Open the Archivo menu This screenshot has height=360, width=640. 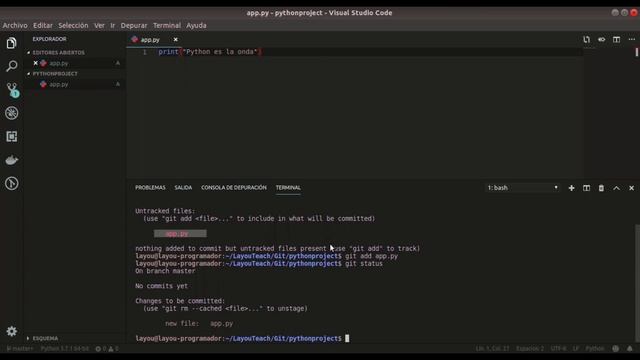coord(15,25)
